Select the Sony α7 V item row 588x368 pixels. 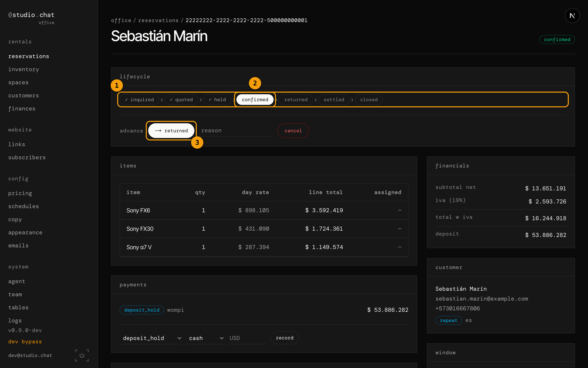pos(264,247)
